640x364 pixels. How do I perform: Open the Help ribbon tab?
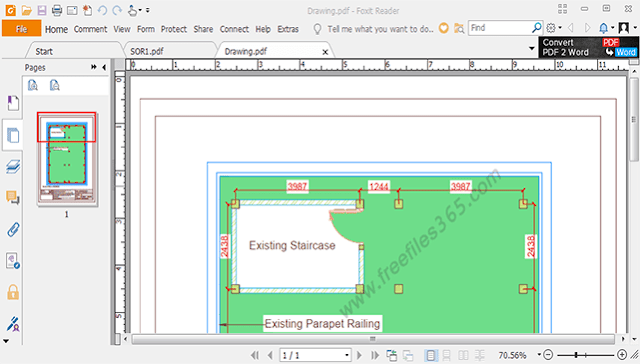click(263, 29)
